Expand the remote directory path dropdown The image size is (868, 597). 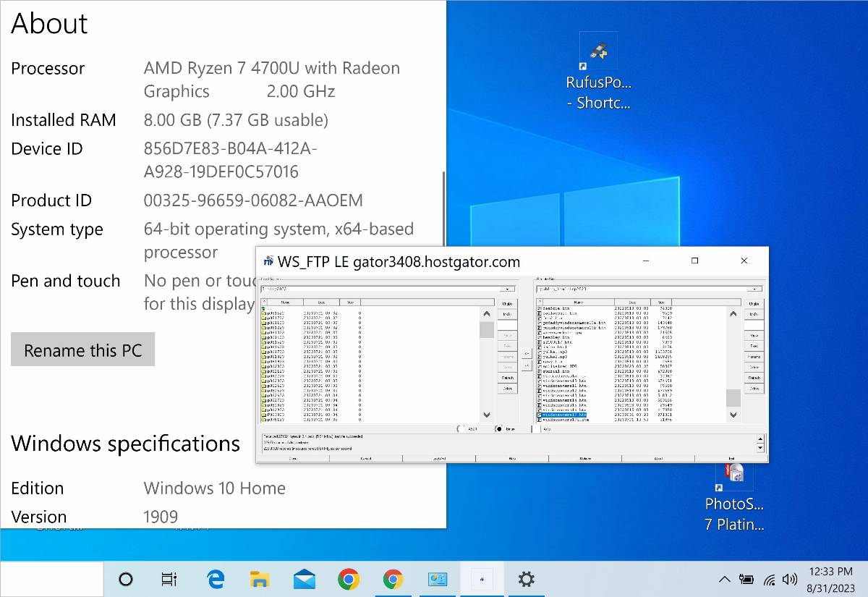coord(754,289)
